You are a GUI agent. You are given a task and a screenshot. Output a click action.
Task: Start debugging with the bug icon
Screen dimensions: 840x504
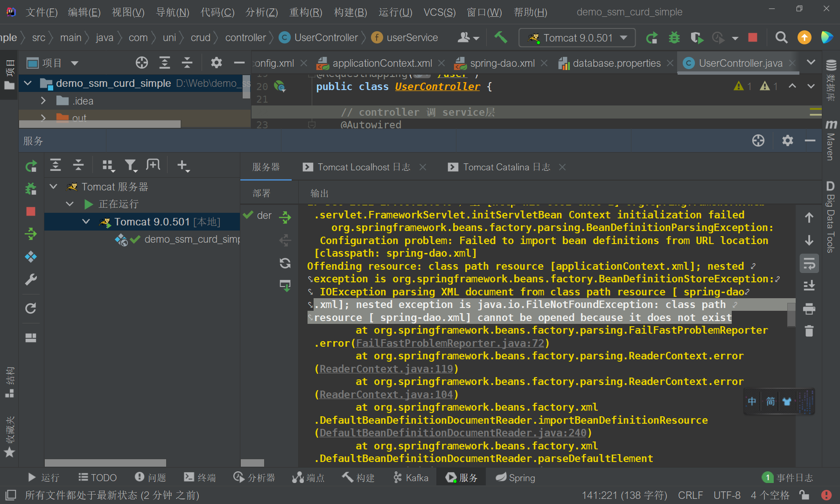[x=674, y=37]
